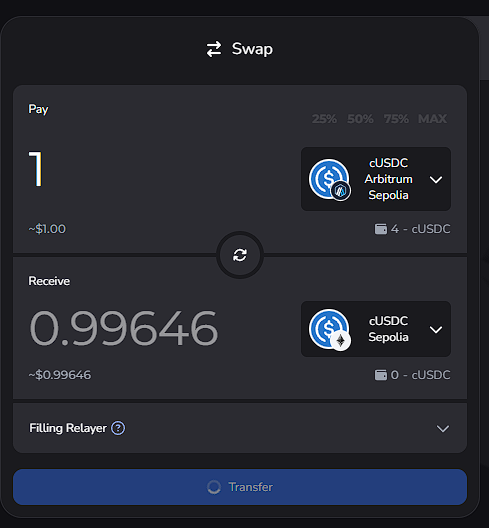Click the Receive section label
Image resolution: width=489 pixels, height=528 pixels.
49,281
